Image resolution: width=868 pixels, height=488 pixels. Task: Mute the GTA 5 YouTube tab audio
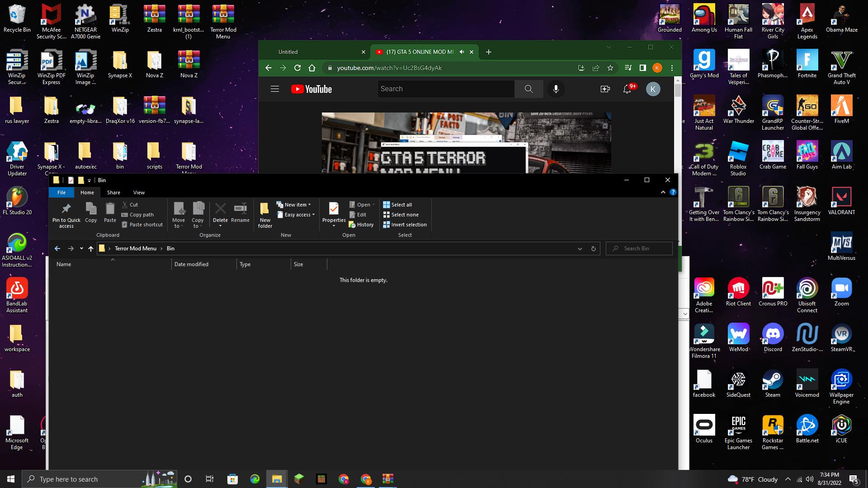pos(462,52)
